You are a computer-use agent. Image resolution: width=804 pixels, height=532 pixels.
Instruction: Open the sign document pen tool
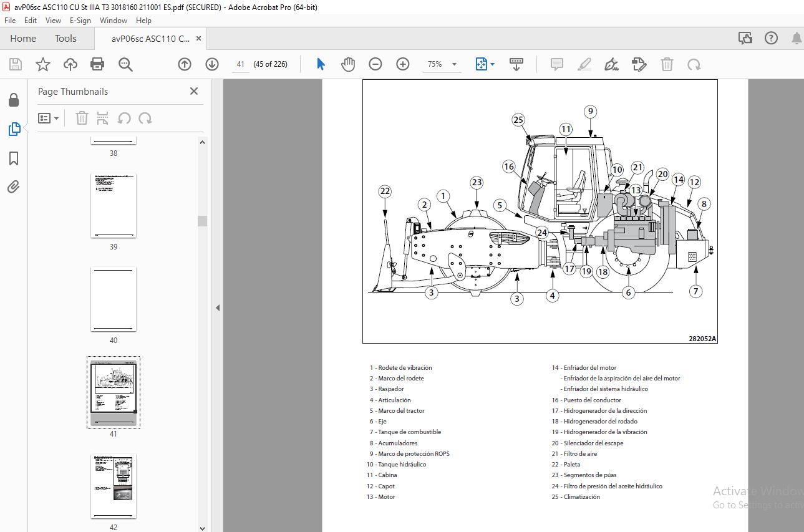pyautogui.click(x=612, y=64)
